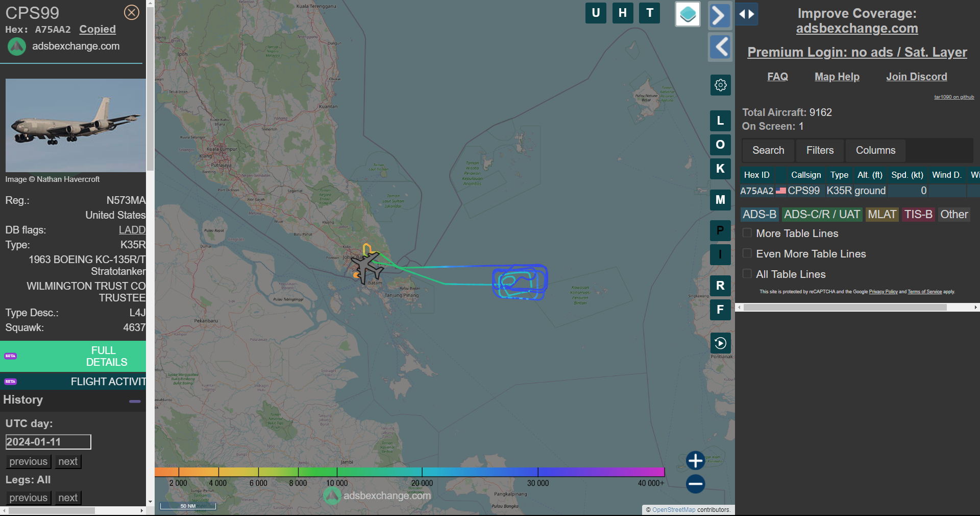Zoom out with the minus button
Viewport: 980px width, 516px height.
click(695, 484)
